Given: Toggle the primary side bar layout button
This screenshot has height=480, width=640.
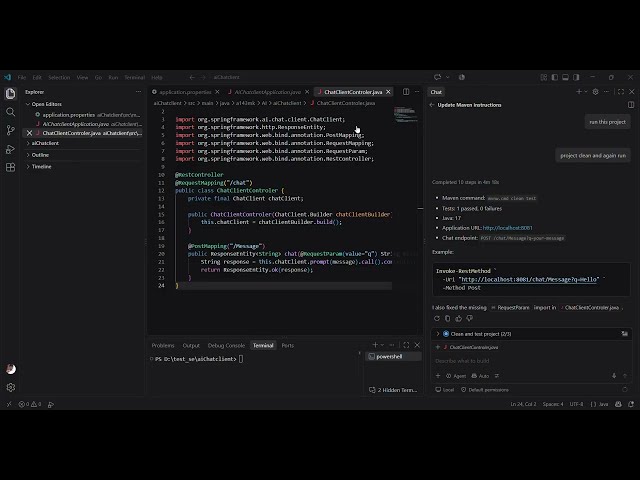Looking at the screenshot, I should 555,77.
